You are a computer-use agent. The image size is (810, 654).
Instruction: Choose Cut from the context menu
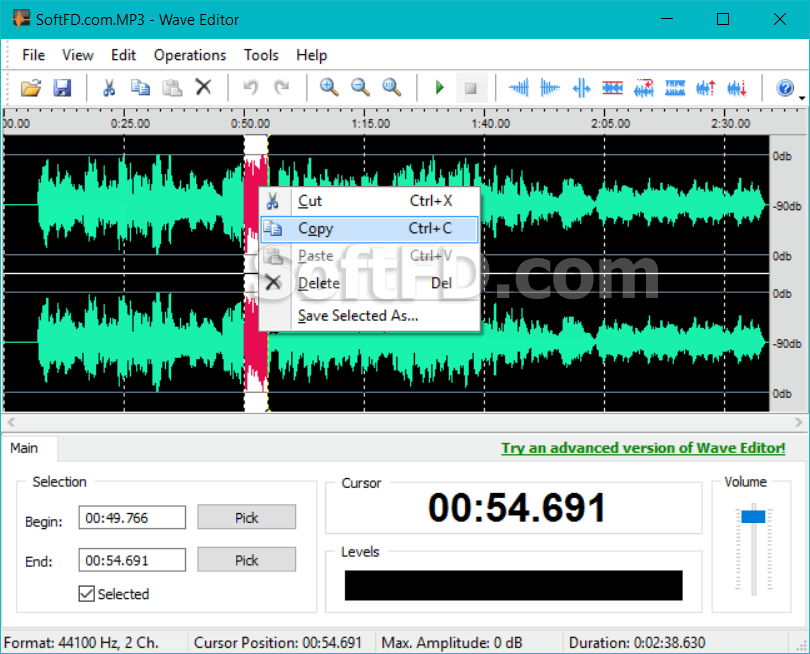369,201
